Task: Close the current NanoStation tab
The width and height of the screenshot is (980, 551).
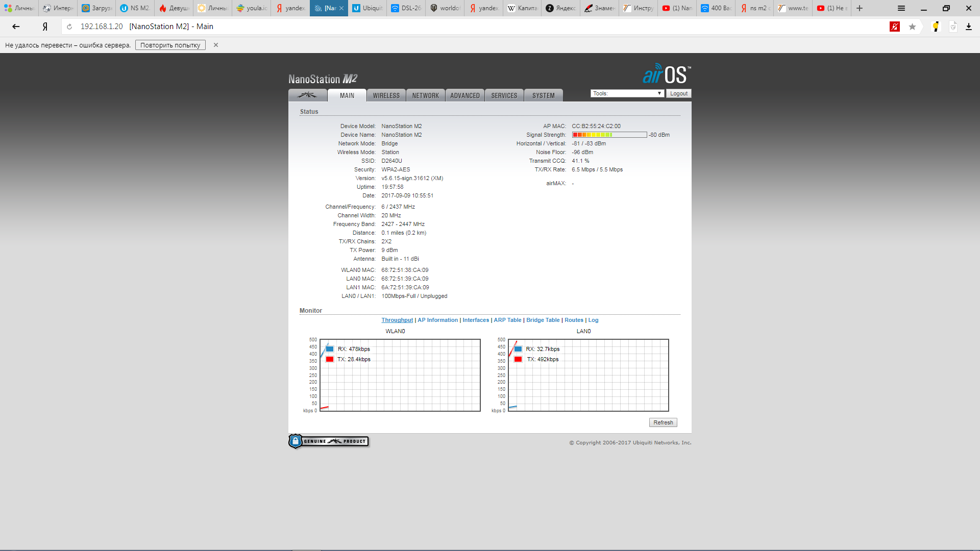Action: (x=341, y=8)
